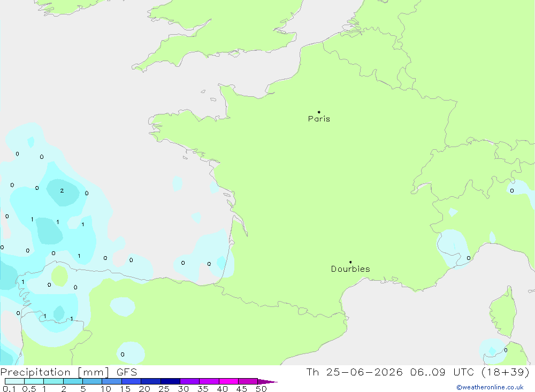
Task: Select the 45–50 mm legend swatch
Action: pyautogui.click(x=248, y=381)
